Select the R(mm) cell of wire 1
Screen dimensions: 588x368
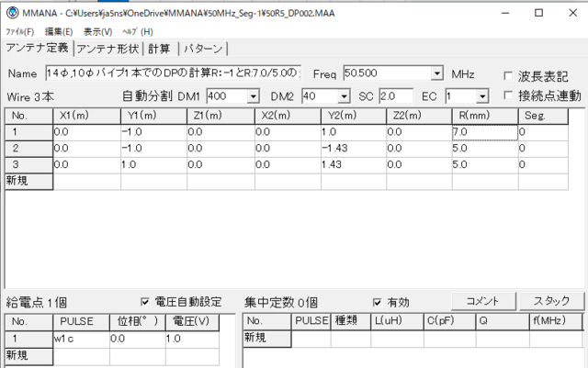(x=483, y=132)
